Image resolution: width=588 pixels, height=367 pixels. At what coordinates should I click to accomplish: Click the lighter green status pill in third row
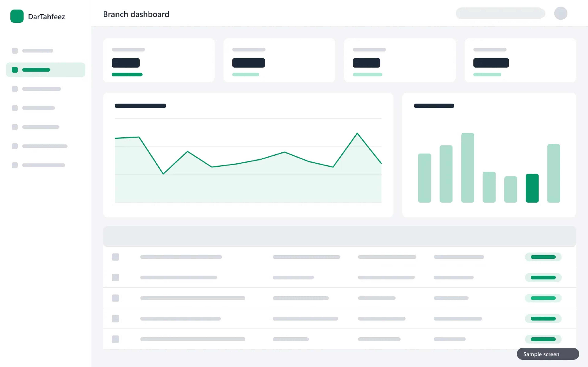click(x=543, y=298)
